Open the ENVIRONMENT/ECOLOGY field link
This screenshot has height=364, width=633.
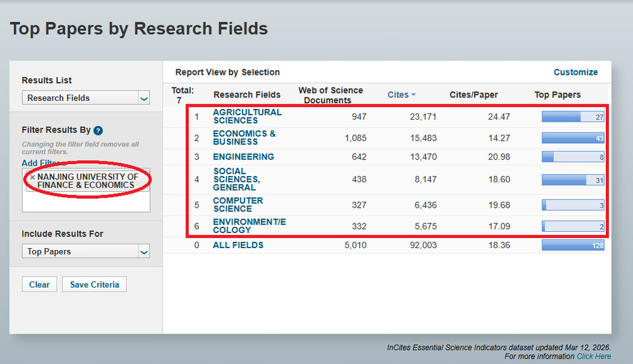pos(249,226)
